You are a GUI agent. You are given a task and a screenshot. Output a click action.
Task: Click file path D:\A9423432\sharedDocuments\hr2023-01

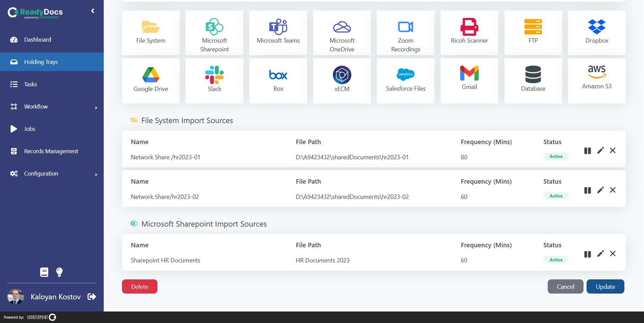tap(352, 157)
